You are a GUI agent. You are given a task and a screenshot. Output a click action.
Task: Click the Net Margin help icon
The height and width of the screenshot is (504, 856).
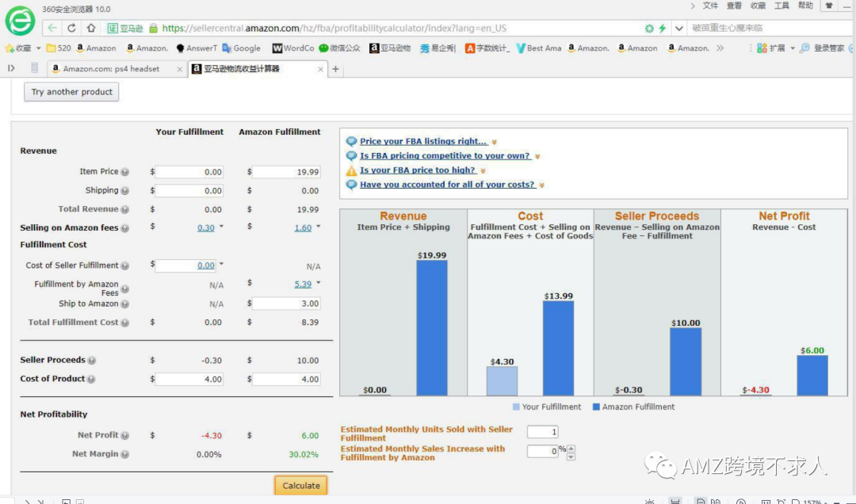(x=125, y=454)
